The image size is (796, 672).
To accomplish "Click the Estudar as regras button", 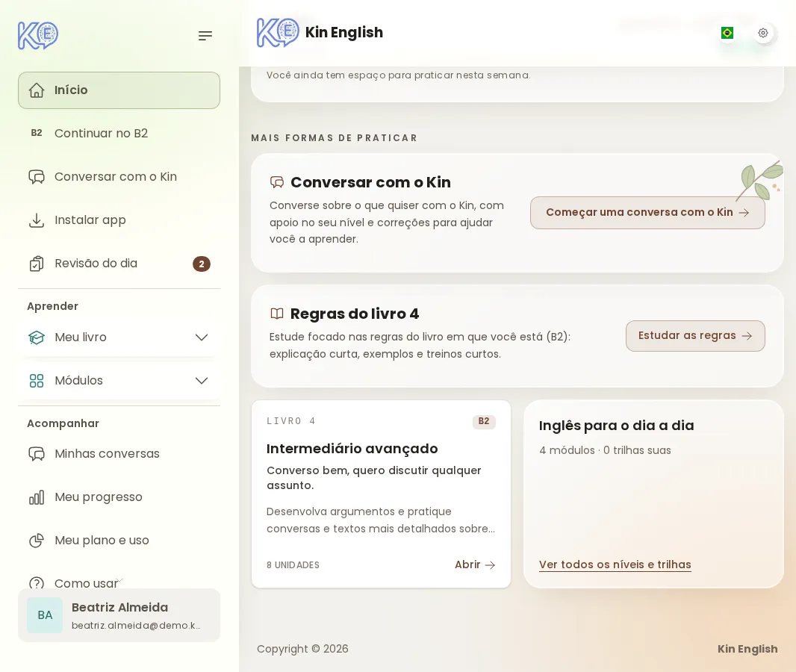I will click(x=695, y=336).
